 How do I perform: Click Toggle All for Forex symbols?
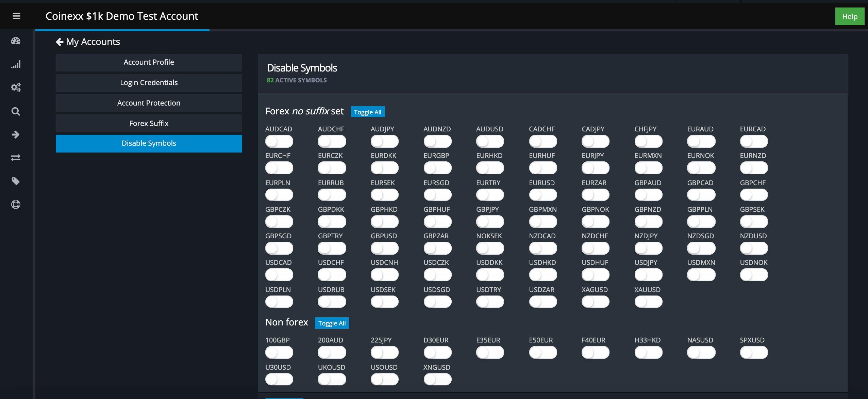point(367,112)
